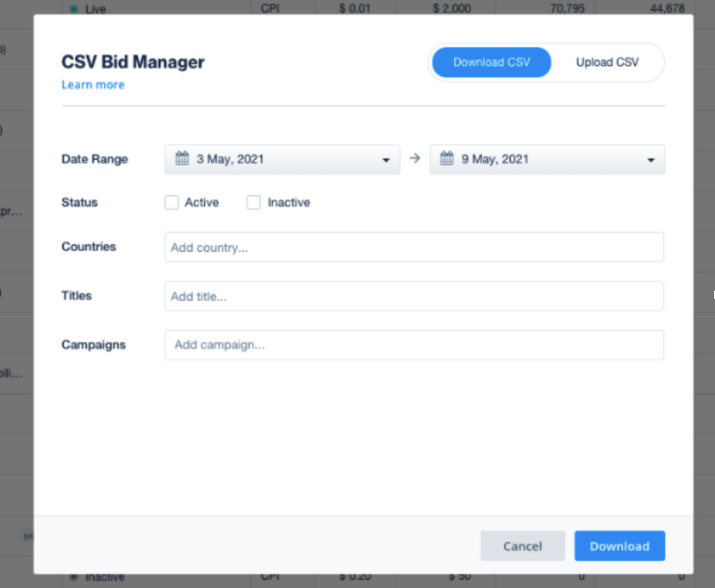Expand the start date dropdown caret

386,160
